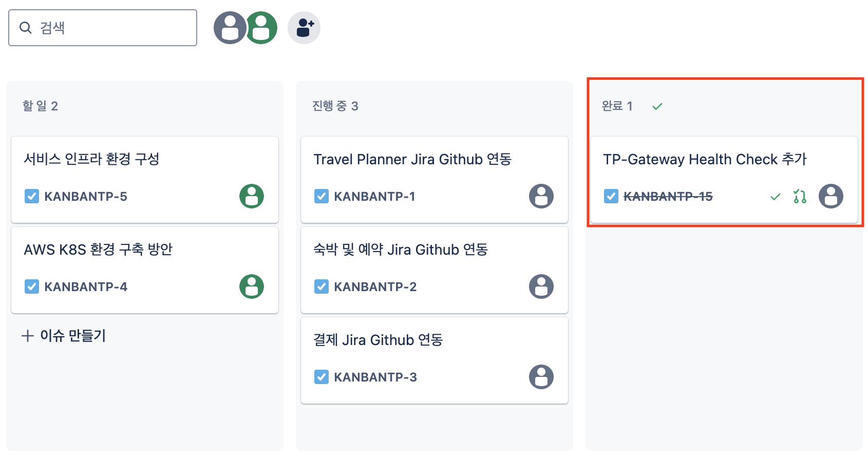Click the add people icon button

pos(304,28)
